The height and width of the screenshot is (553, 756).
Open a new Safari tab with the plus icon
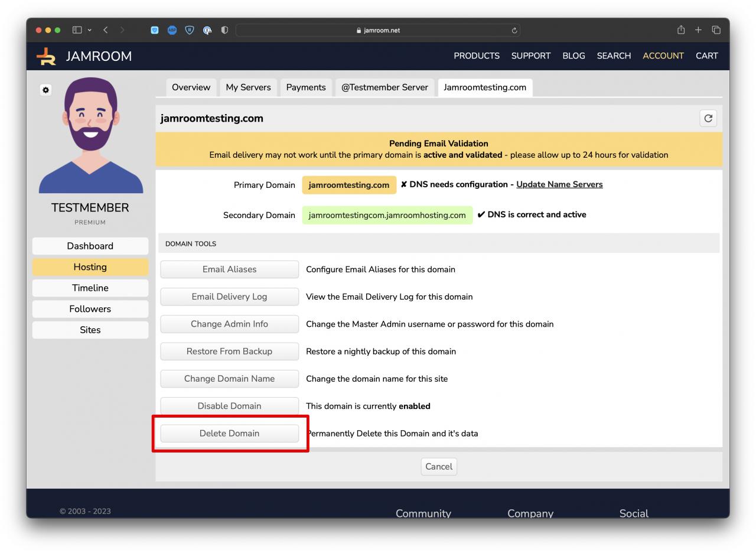698,30
